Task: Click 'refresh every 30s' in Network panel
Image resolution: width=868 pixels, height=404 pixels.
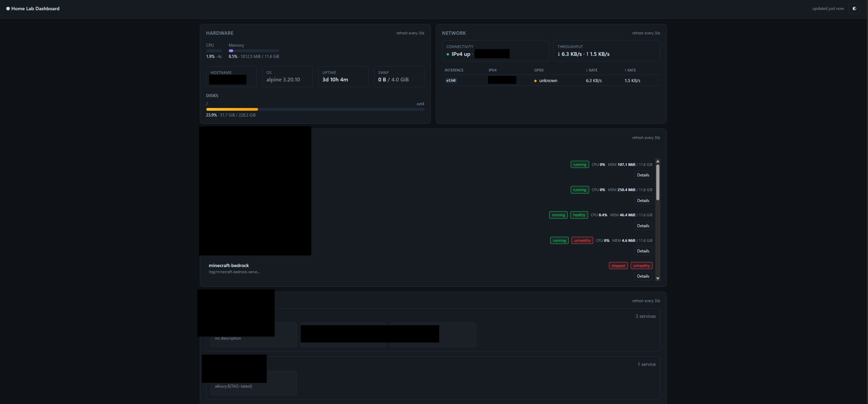Action: coord(646,33)
